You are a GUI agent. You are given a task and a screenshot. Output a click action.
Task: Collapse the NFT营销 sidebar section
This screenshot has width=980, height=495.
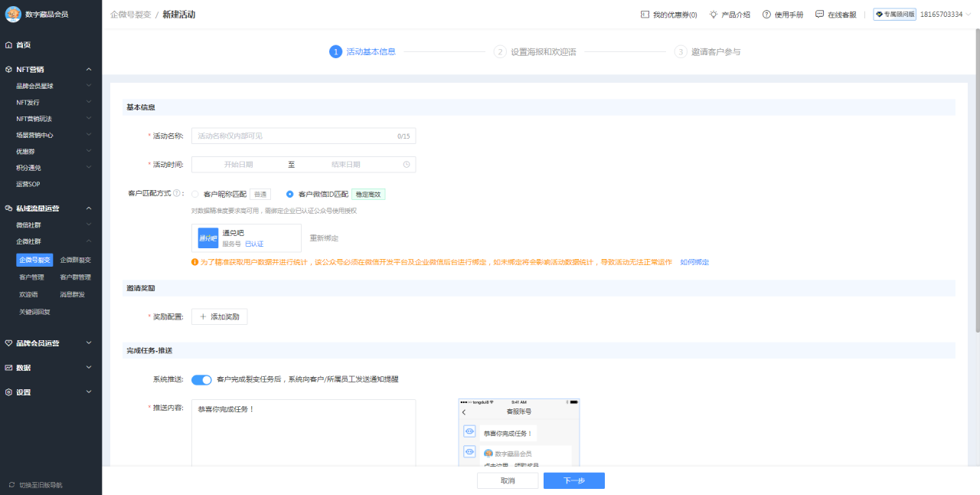pos(89,69)
